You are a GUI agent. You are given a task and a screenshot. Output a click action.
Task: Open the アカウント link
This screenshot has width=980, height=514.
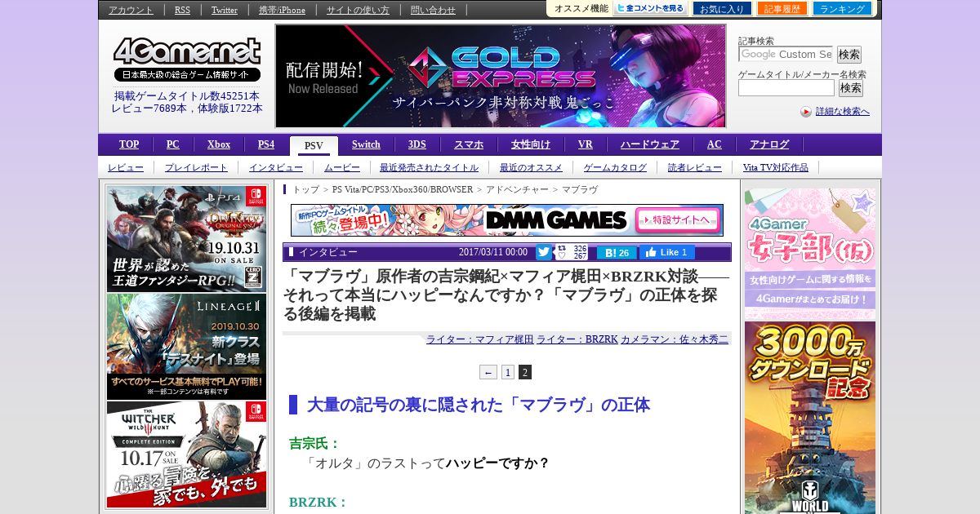131,10
